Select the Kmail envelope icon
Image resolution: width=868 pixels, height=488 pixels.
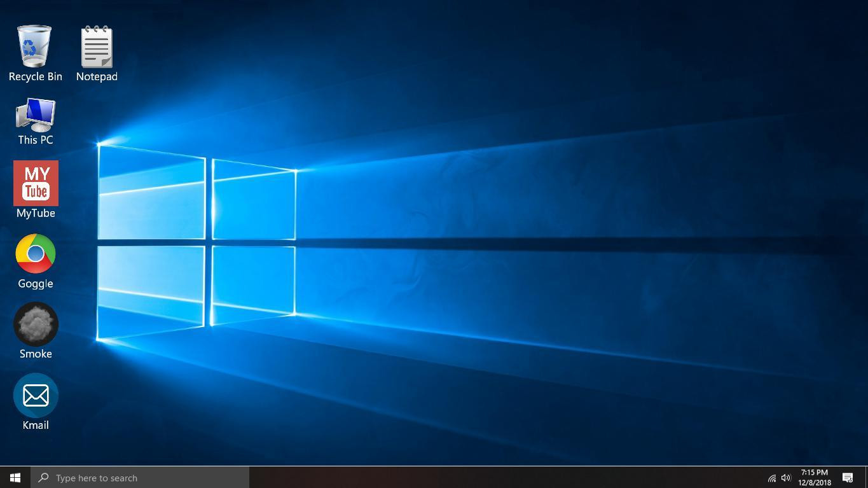[36, 396]
